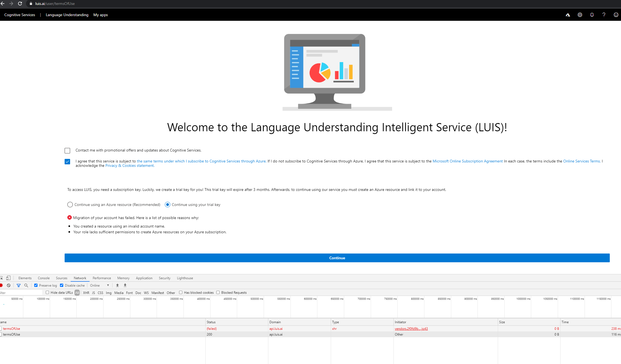Open the Privacy & Cookies statement link
This screenshot has width=621, height=364.
[129, 166]
